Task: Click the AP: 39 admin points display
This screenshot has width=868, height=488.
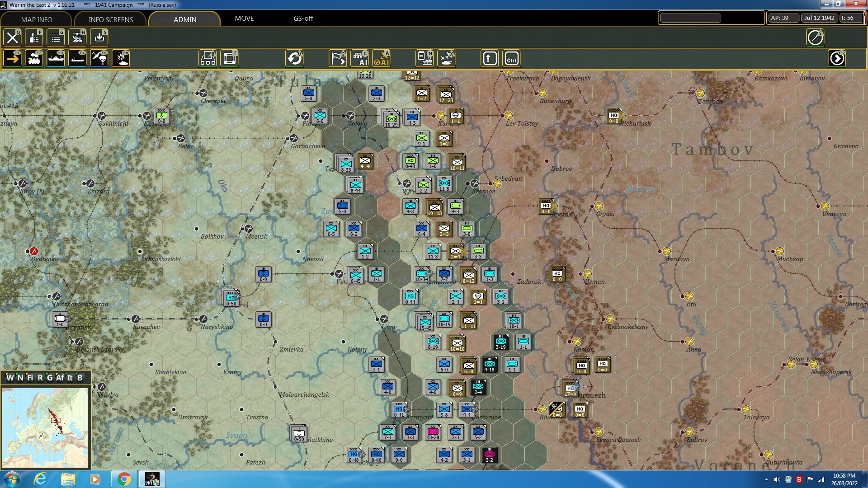Action: click(784, 18)
